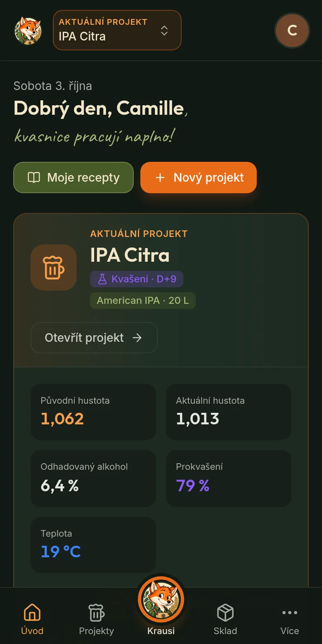Select the Původní hustota 1,062 tile
Viewport: 322px width, 644px height.
[x=93, y=412]
